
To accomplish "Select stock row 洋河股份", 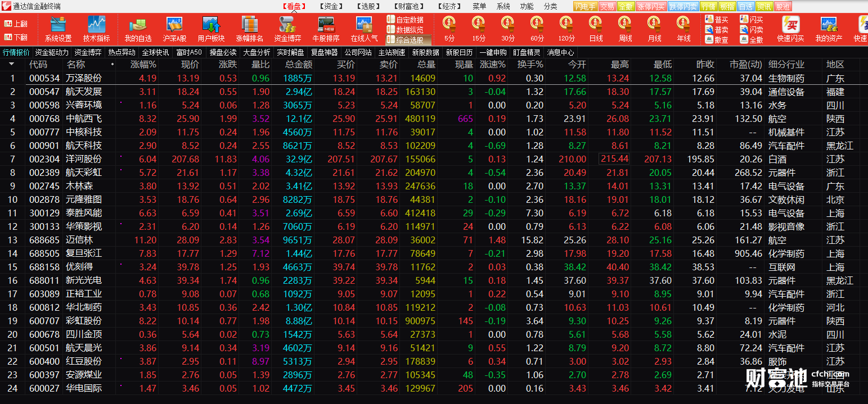I will tap(434, 159).
